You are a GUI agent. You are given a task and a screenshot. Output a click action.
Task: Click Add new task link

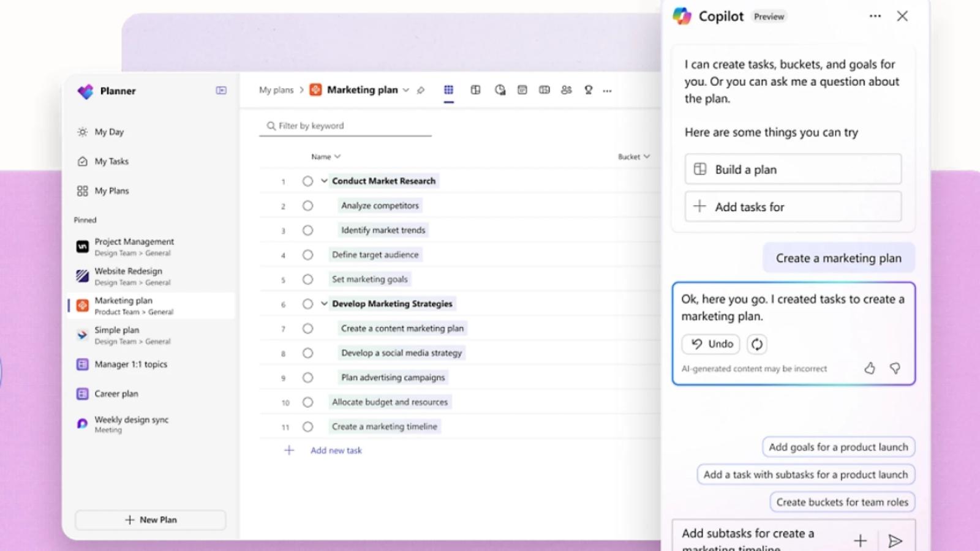[x=336, y=451]
